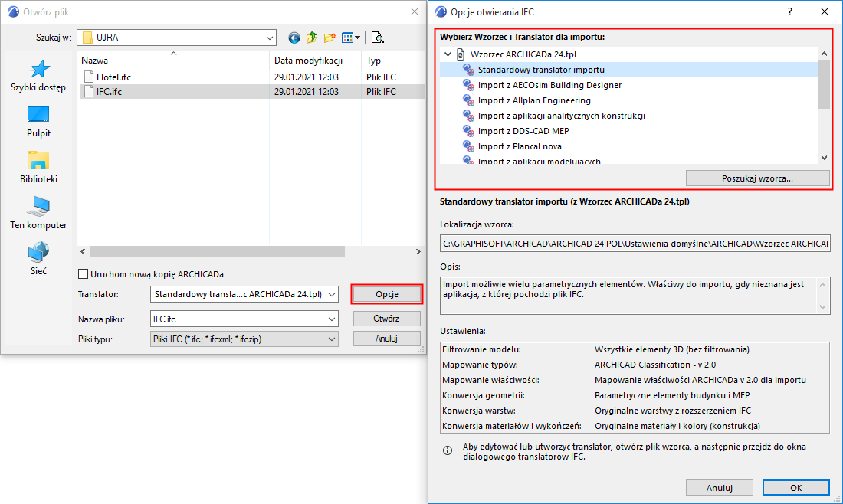The width and height of the screenshot is (843, 504).
Task: Enable Uruchom nową kopię ARCHICADa checkbox
Action: tap(84, 274)
